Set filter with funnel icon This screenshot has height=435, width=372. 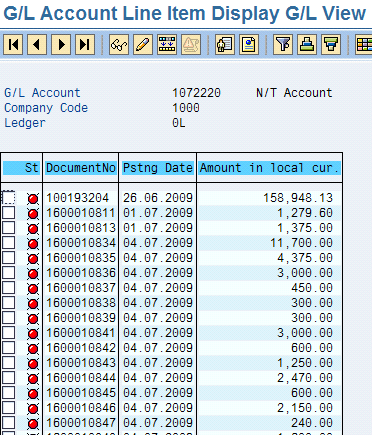click(x=283, y=44)
